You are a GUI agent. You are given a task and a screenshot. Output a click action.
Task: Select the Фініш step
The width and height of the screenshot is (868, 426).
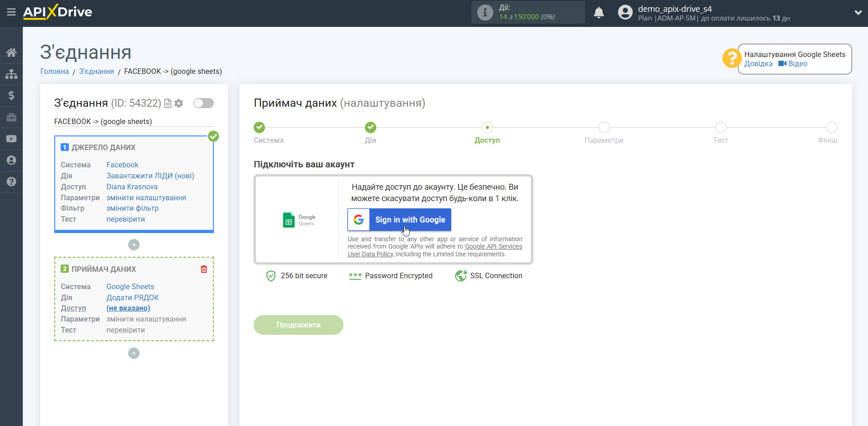pos(832,127)
